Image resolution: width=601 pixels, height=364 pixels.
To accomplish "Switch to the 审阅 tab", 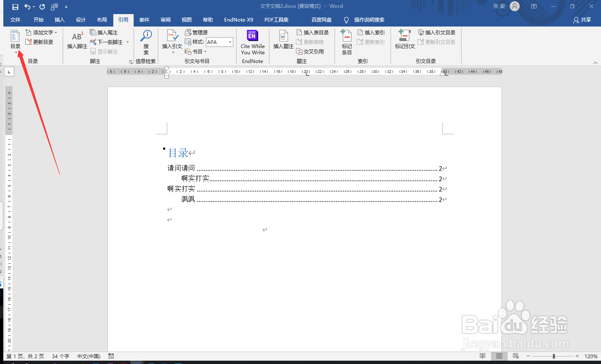I will pyautogui.click(x=166, y=20).
